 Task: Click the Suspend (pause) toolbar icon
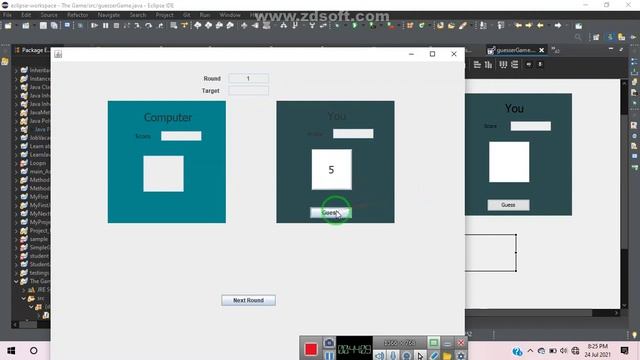tap(106, 26)
